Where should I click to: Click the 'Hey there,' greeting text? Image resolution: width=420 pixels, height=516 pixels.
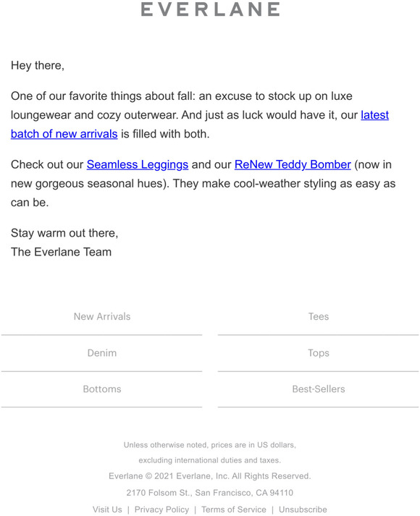point(38,65)
